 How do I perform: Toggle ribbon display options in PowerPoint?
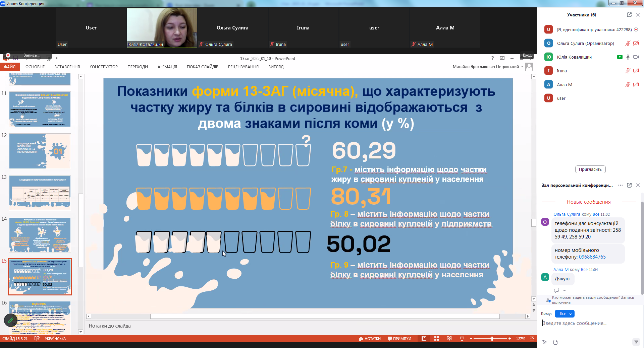pos(502,58)
